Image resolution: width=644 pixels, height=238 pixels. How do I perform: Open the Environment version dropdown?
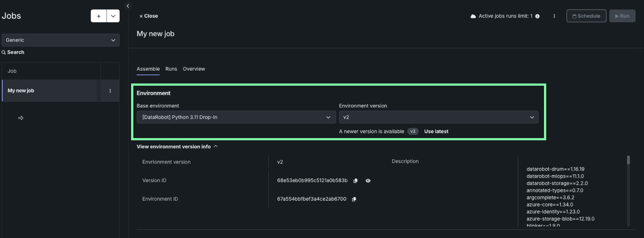coord(438,117)
